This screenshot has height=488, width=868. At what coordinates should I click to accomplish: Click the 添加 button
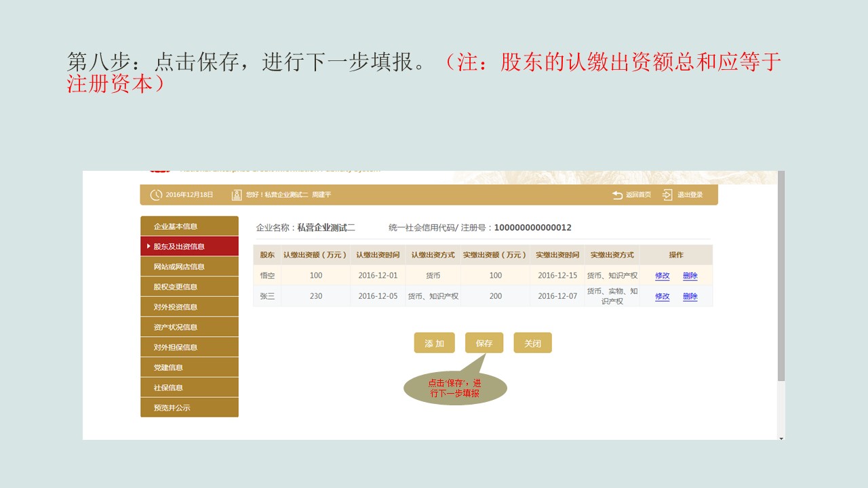point(434,344)
